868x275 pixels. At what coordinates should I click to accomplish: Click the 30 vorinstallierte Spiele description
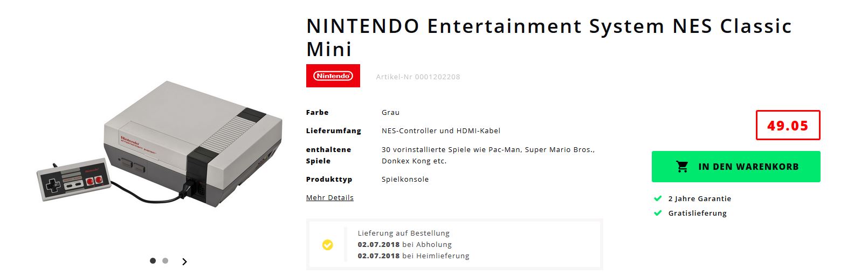[487, 155]
